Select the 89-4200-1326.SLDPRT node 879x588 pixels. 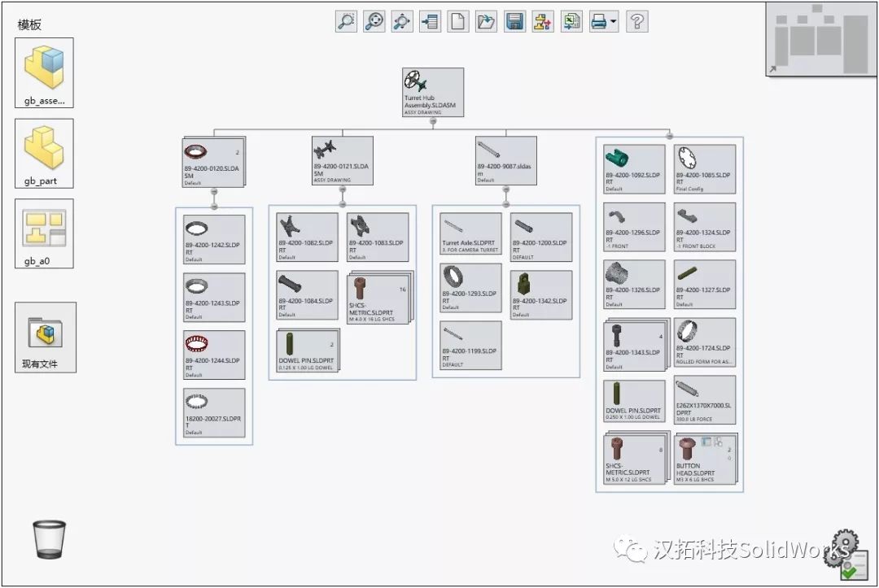[x=635, y=285]
